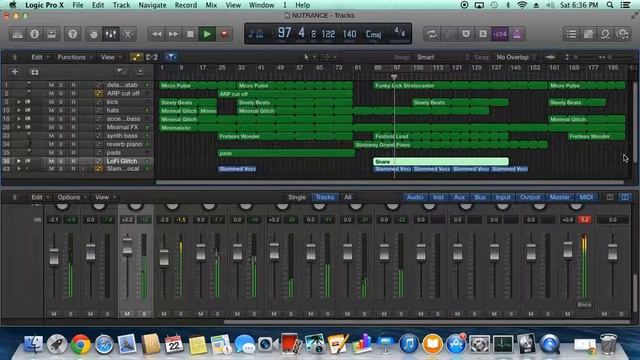The width and height of the screenshot is (640, 360).
Task: Open the Tracks area Edit menu
Action: click(x=39, y=57)
